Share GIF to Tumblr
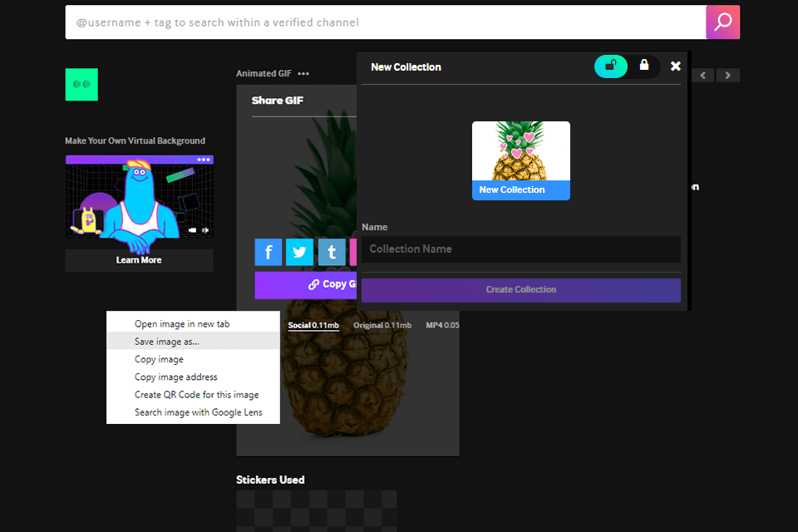 (332, 252)
